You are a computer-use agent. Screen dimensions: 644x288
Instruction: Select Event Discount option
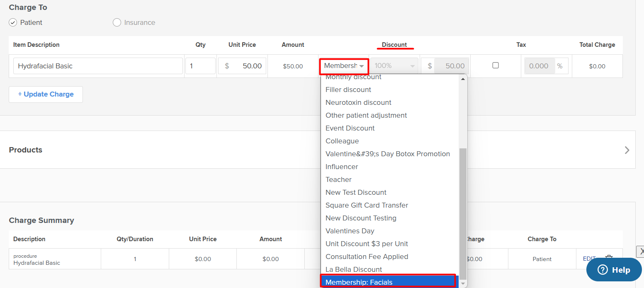click(x=390, y=128)
